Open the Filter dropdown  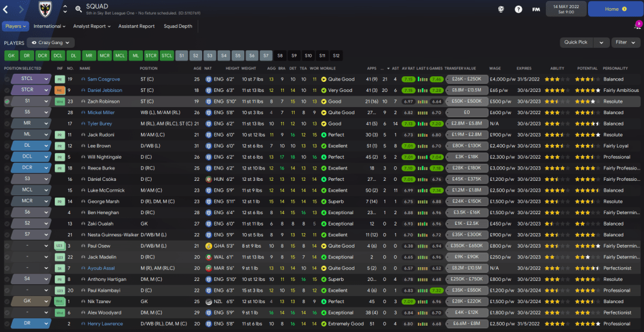point(625,42)
